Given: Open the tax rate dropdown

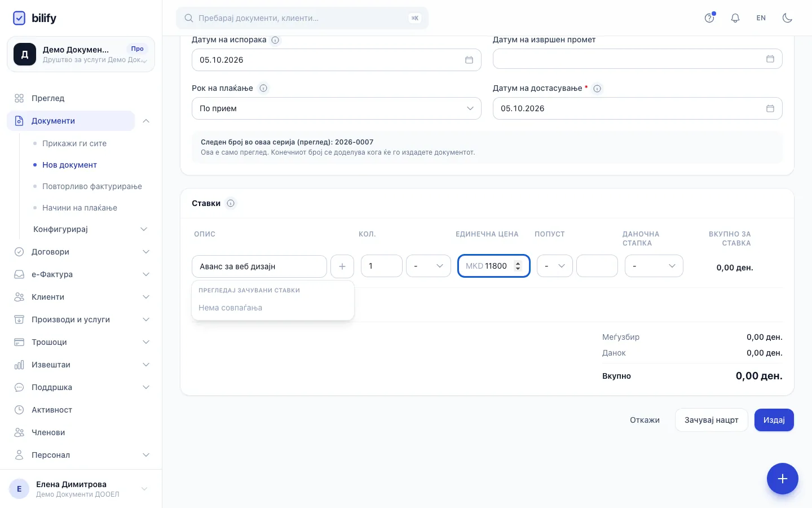Looking at the screenshot, I should (x=654, y=266).
